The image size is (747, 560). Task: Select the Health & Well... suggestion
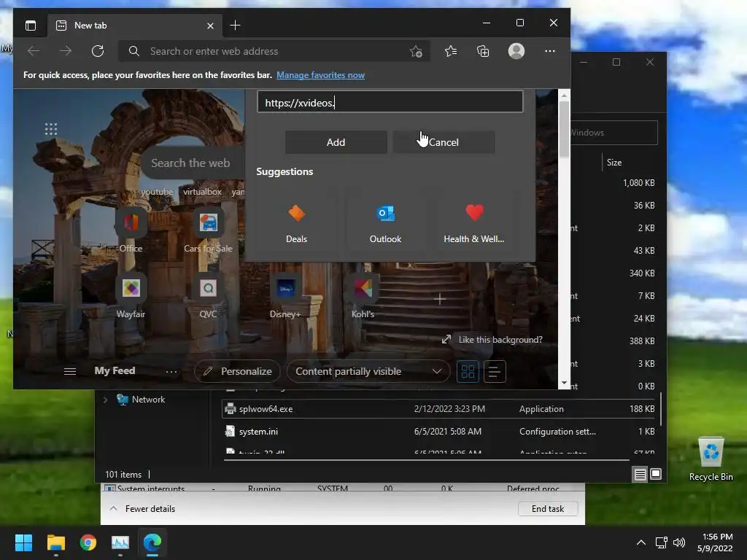pos(474,223)
